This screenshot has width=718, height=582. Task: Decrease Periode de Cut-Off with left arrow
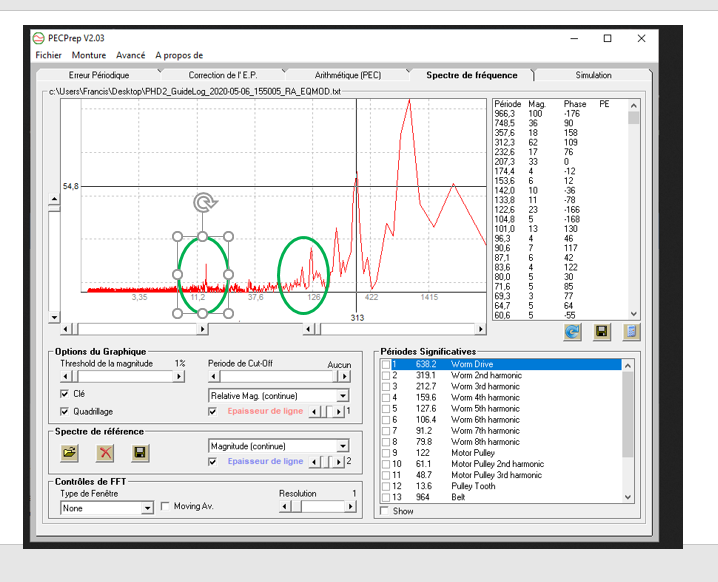pos(213,376)
